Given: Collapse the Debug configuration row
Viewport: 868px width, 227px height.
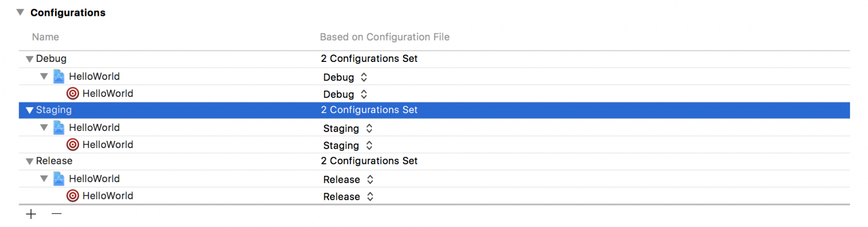Looking at the screenshot, I should (29, 59).
